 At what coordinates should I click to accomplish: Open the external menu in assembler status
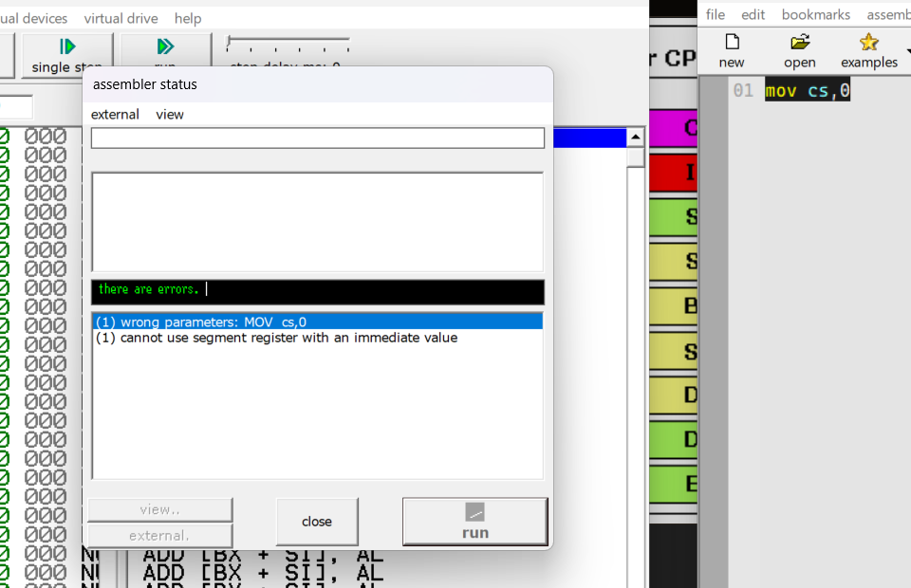115,115
